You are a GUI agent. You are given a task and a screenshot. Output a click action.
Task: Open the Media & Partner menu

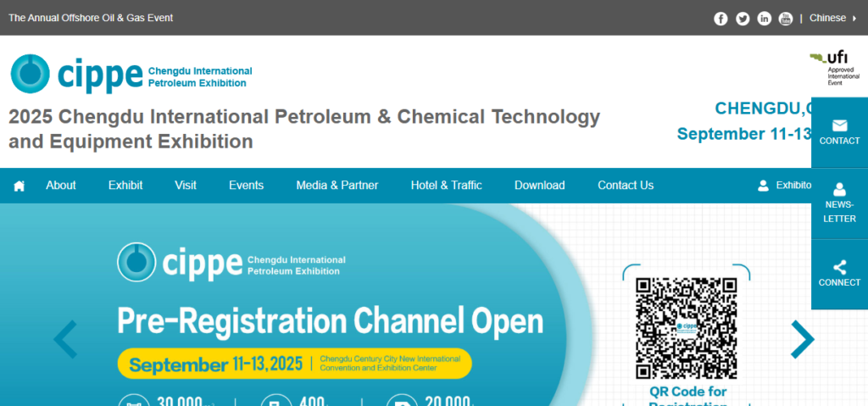coord(337,186)
